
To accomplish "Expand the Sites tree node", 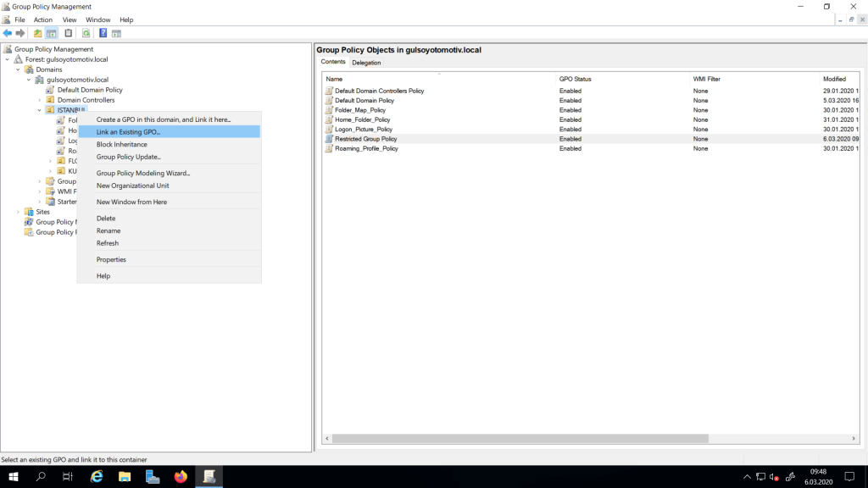I will (18, 212).
